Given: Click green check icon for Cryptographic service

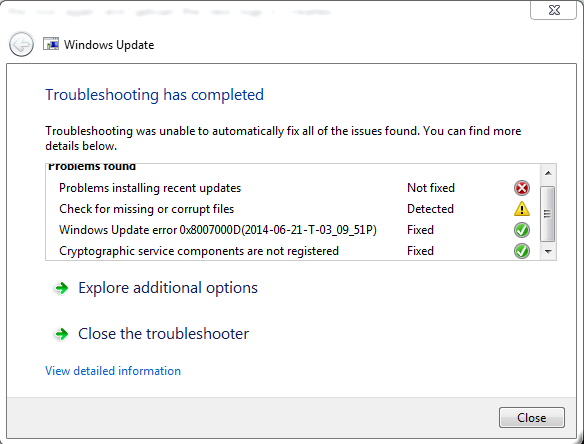Looking at the screenshot, I should [x=521, y=251].
